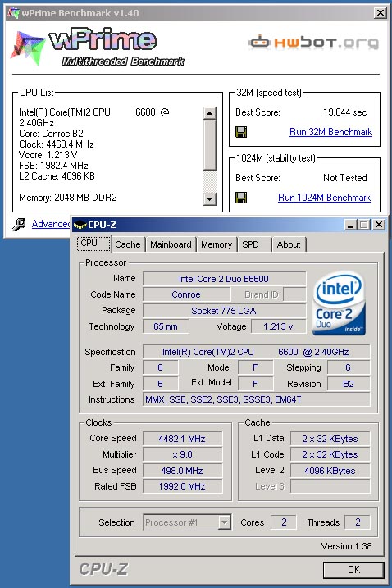The width and height of the screenshot is (392, 588).
Task: Confirm CPU-Z with the OK button
Action: [x=353, y=570]
